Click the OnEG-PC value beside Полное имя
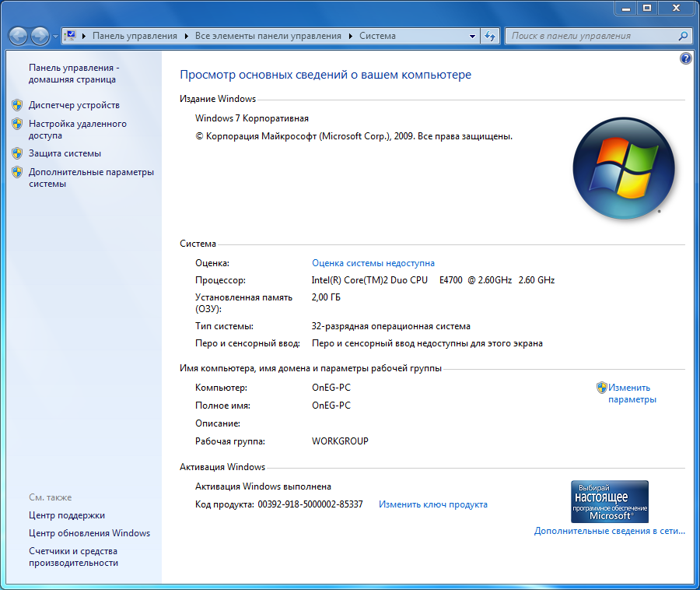This screenshot has height=590, width=700. point(331,405)
